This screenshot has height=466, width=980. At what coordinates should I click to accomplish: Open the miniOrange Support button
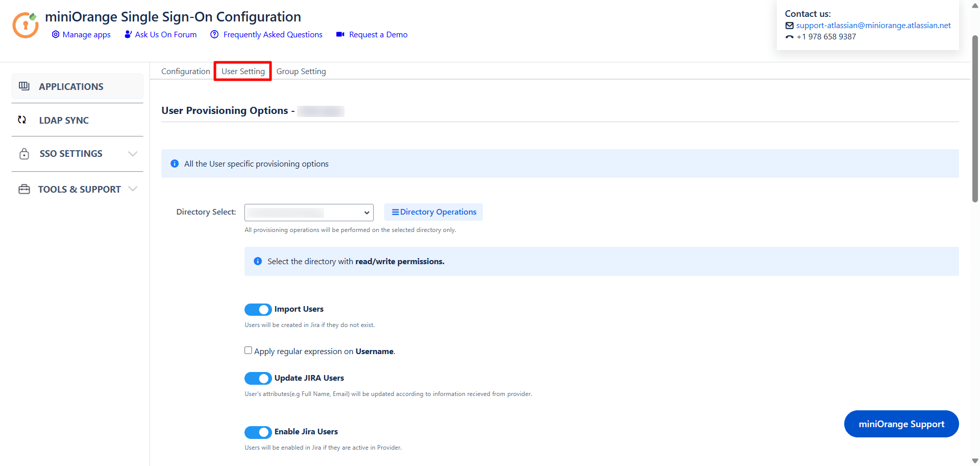tap(901, 424)
